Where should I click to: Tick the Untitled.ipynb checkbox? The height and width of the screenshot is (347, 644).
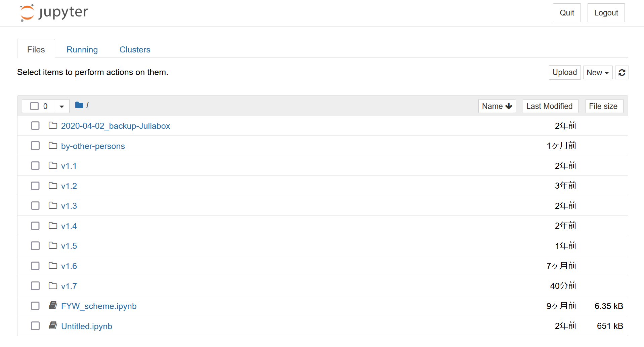(35, 326)
